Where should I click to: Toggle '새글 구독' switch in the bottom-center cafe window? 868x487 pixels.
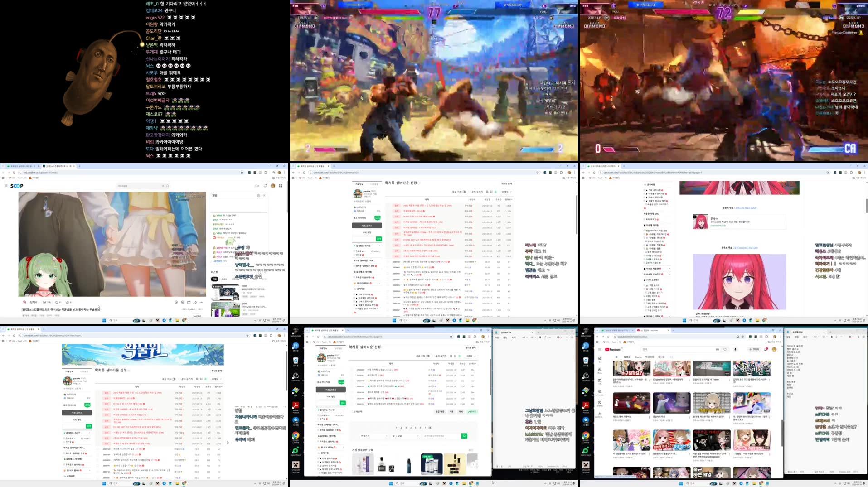pyautogui.click(x=427, y=356)
